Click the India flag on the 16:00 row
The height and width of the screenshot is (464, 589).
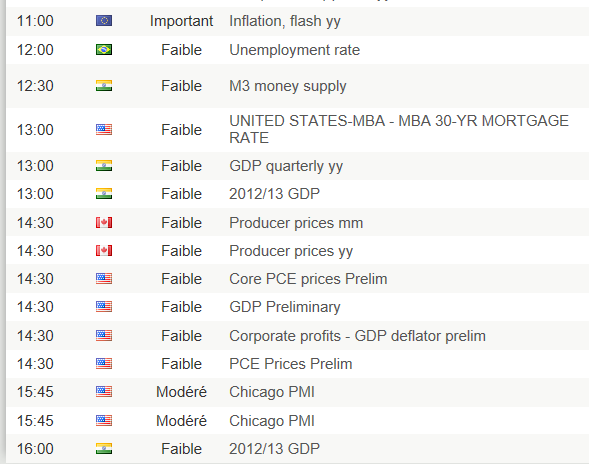104,449
